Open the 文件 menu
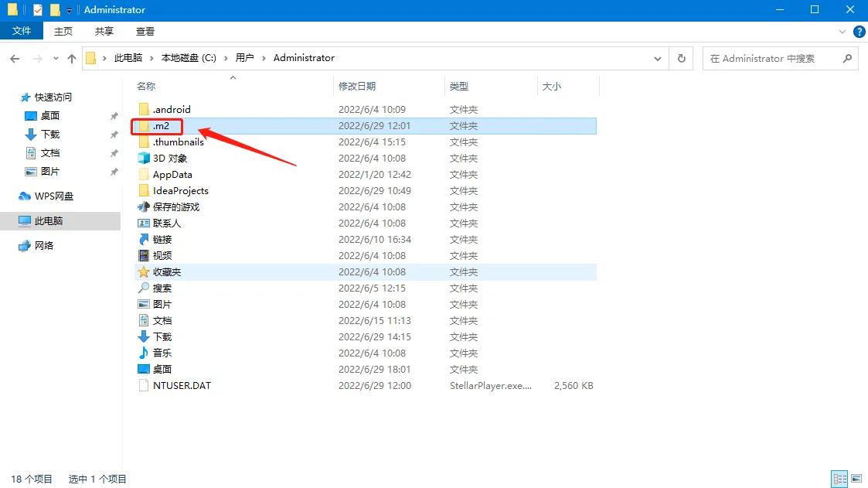This screenshot has width=868, height=488. 22,32
